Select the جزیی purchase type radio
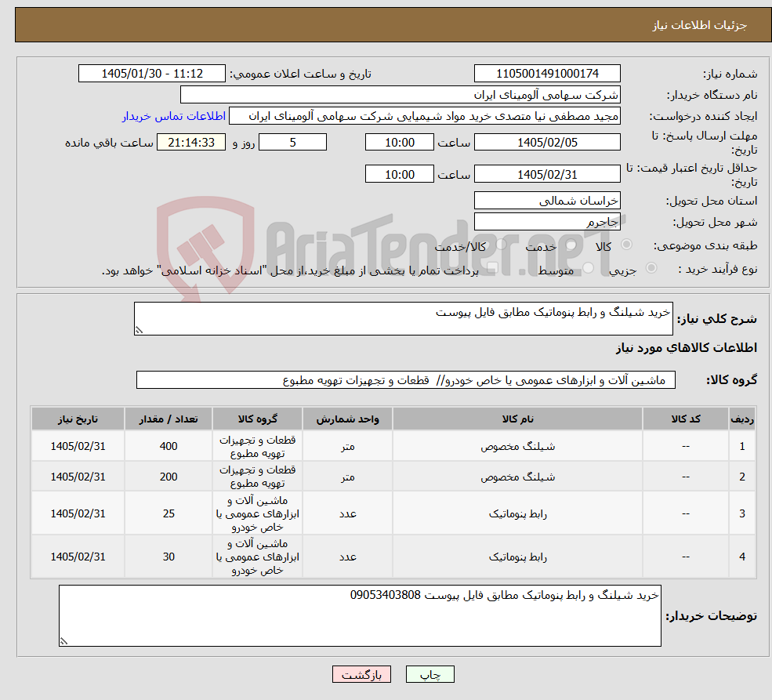This screenshot has height=700, width=772. point(651,268)
